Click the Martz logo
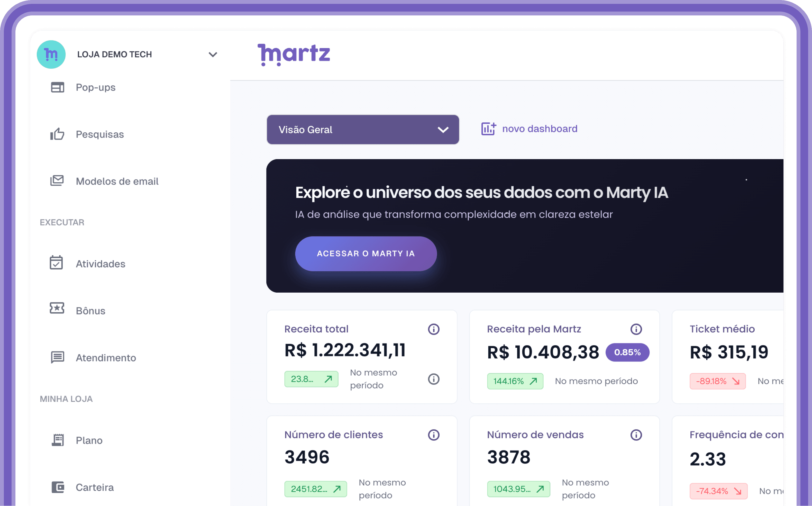This screenshot has width=812, height=506. click(x=294, y=55)
